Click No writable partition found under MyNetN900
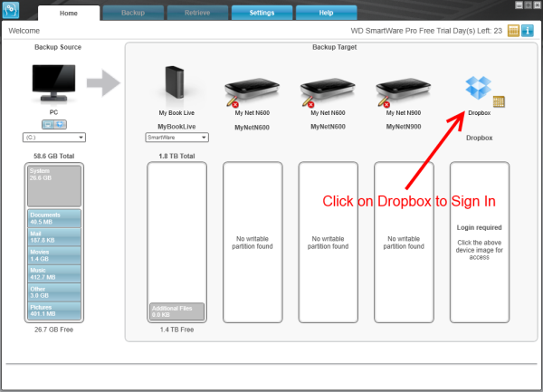Screen dimensions: 543x392 (404, 243)
